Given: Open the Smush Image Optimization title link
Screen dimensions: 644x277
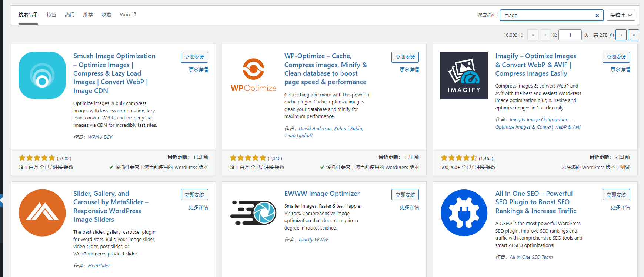Looking at the screenshot, I should (114, 73).
